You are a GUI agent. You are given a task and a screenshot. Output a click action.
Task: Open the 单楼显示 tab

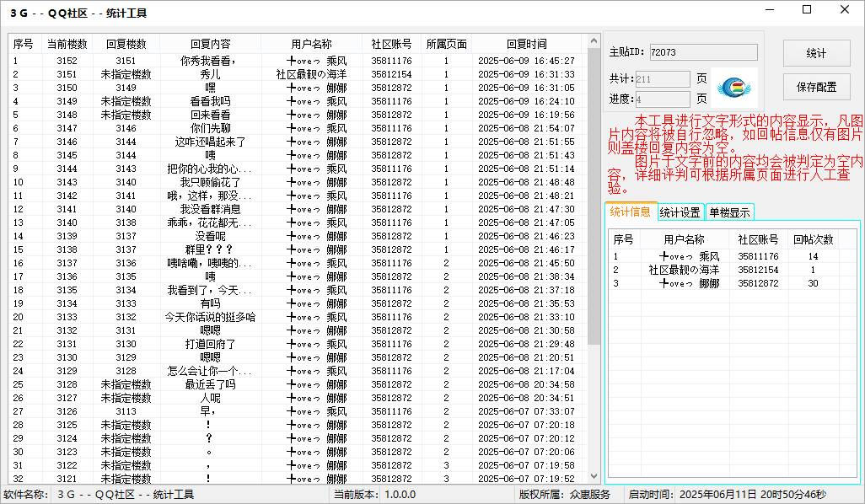(729, 213)
